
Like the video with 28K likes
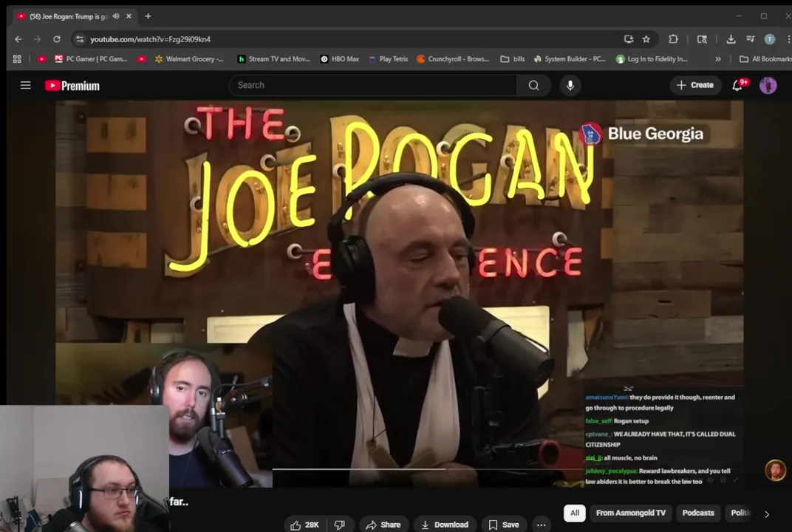(304, 525)
